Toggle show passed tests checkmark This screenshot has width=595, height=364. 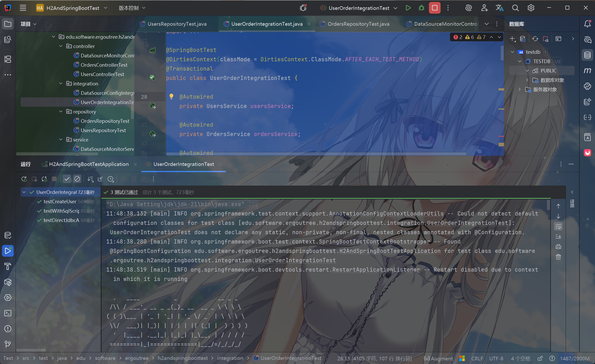[67, 179]
